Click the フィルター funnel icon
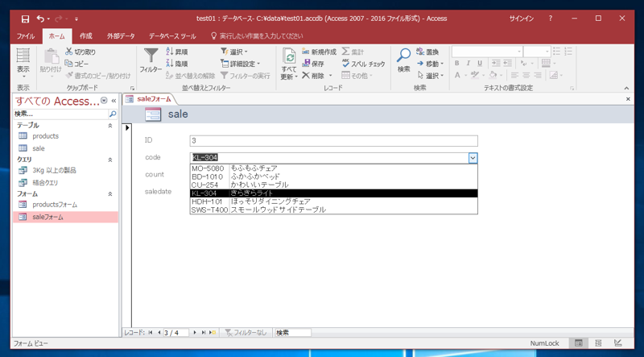The width and height of the screenshot is (644, 357). tap(151, 55)
